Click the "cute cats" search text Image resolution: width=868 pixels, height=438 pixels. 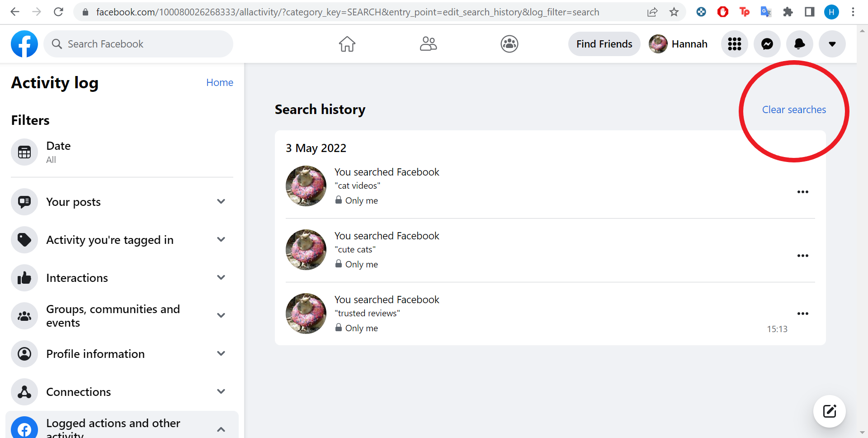tap(355, 249)
